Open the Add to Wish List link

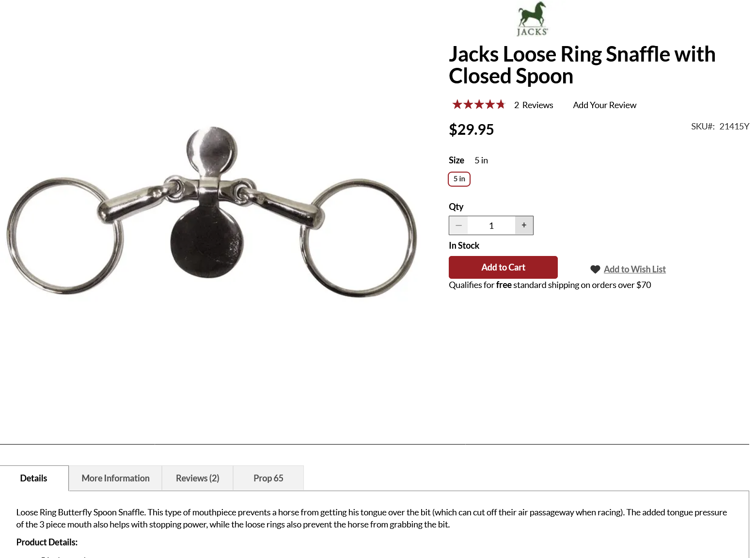(x=634, y=270)
